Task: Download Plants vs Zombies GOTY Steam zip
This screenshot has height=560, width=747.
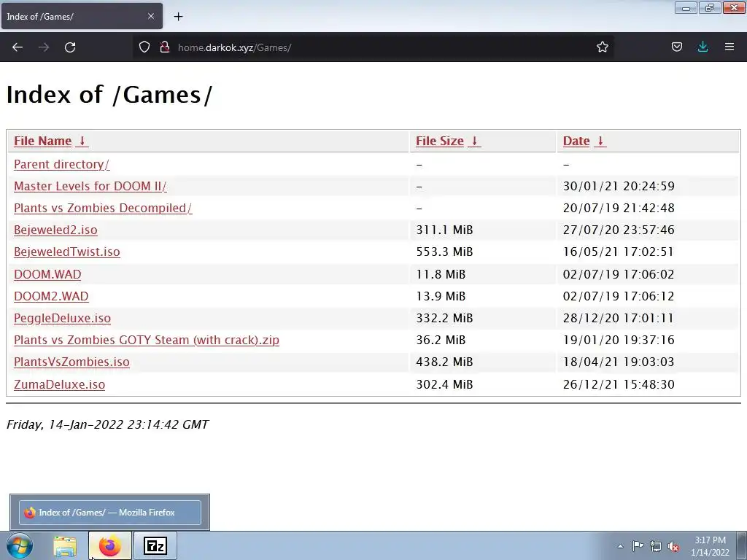Action: [x=146, y=340]
